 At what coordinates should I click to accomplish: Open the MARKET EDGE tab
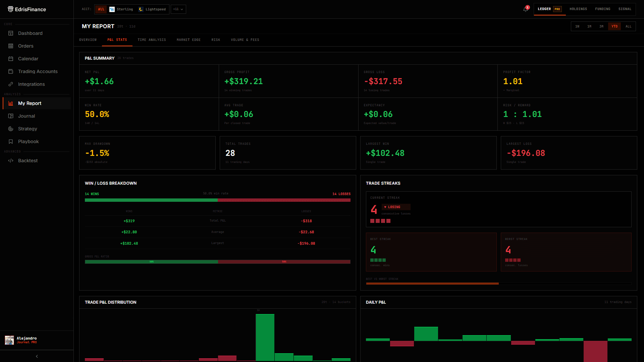[x=189, y=40]
